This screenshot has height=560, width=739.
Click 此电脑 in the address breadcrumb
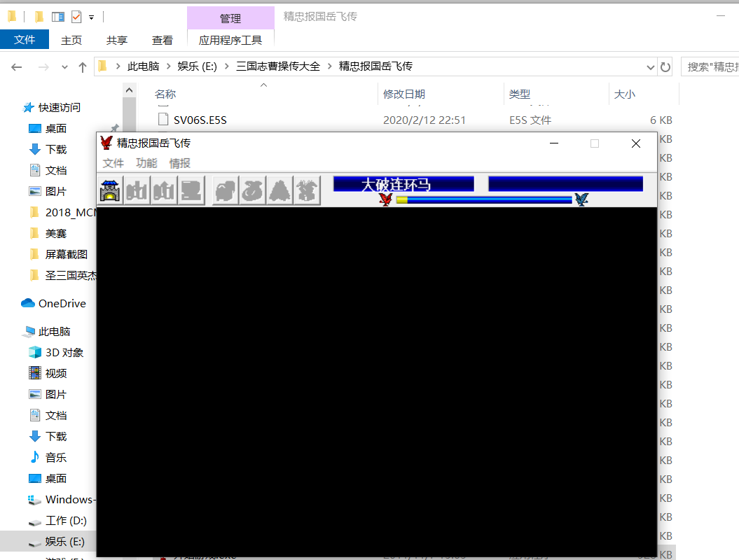144,66
